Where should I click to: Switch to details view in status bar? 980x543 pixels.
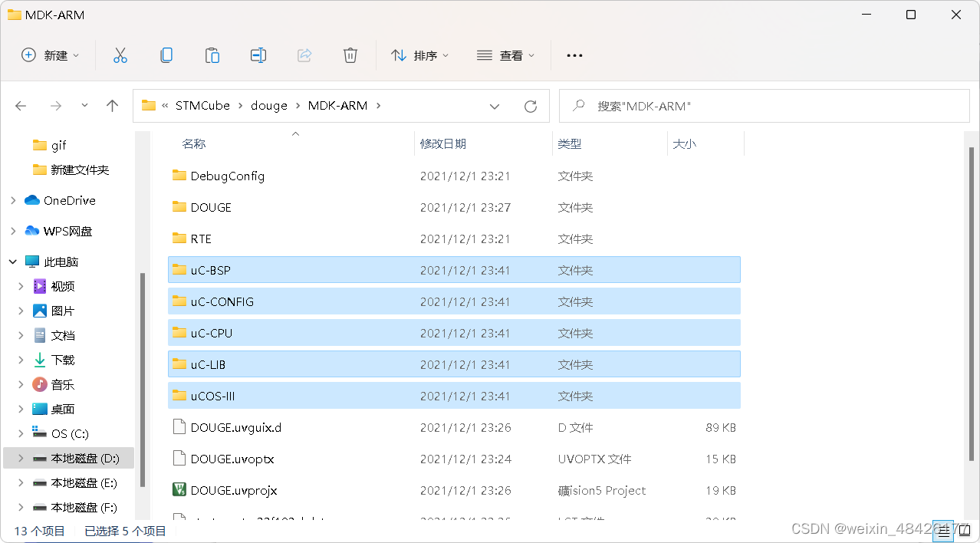tap(942, 529)
